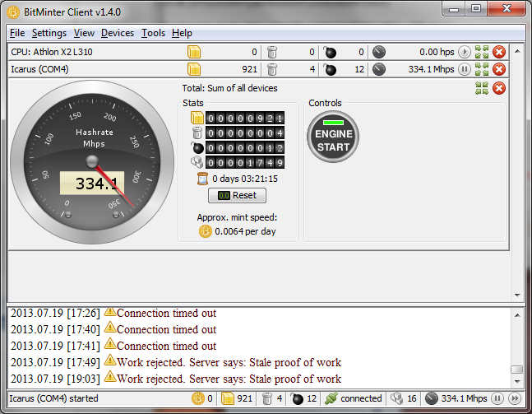Viewport: 532px width, 414px height.
Task: Click the BitMinter title bar bitcoin icon
Action: tap(13, 12)
